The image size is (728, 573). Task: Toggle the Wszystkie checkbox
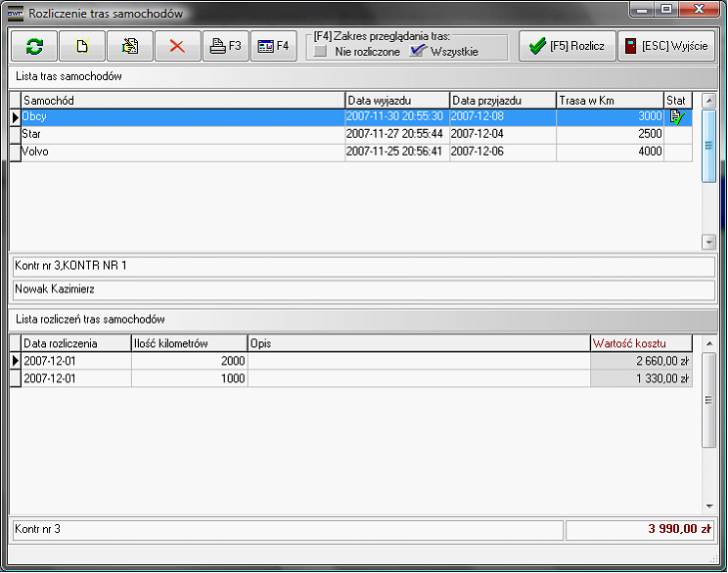point(419,52)
